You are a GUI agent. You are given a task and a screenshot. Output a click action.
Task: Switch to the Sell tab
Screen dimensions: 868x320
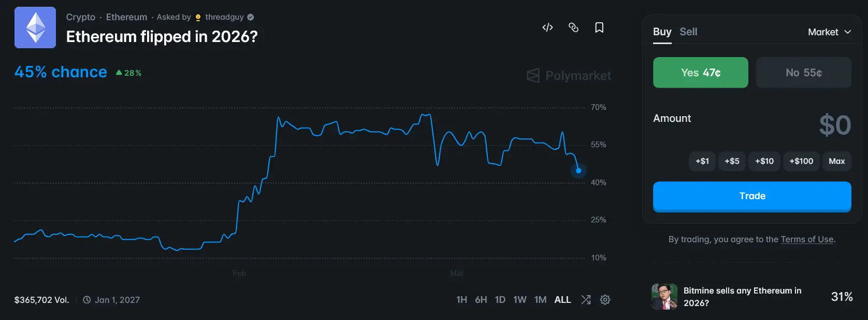[x=689, y=32]
